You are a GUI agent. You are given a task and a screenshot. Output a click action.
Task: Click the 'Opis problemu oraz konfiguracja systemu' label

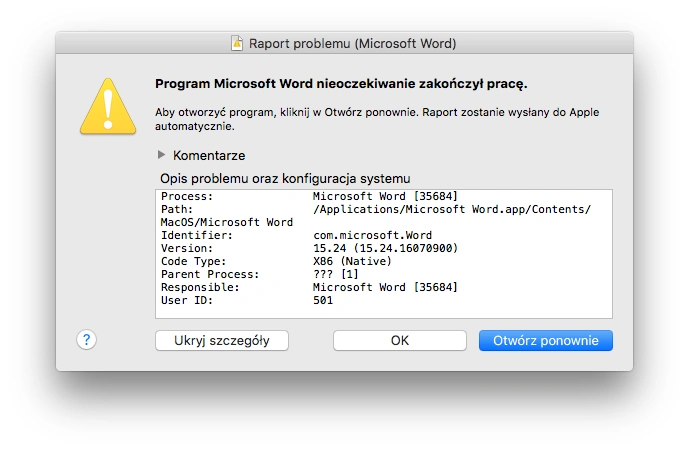285,178
